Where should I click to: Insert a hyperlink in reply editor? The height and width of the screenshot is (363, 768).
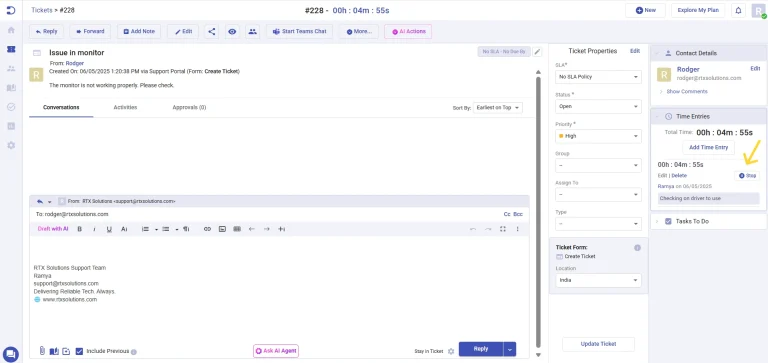(207, 229)
